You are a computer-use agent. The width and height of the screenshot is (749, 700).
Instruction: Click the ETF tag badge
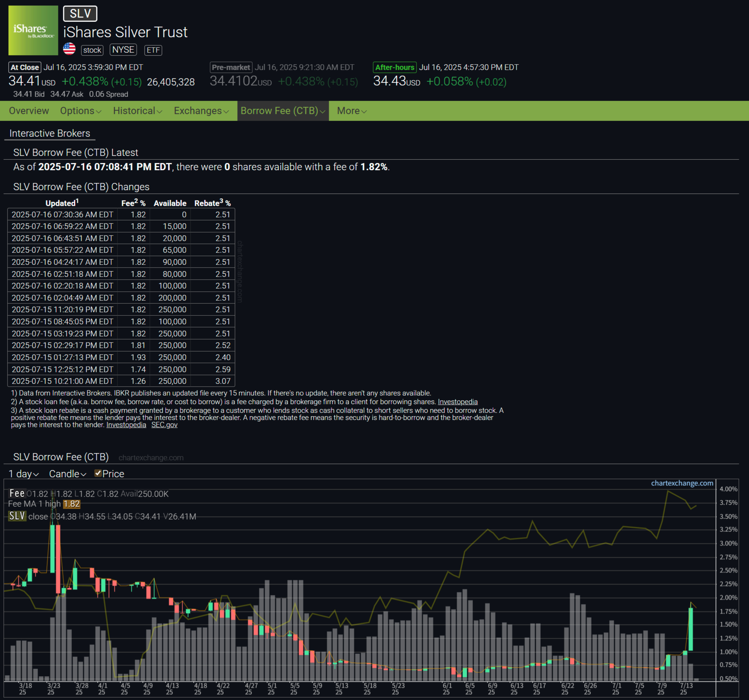click(x=153, y=50)
